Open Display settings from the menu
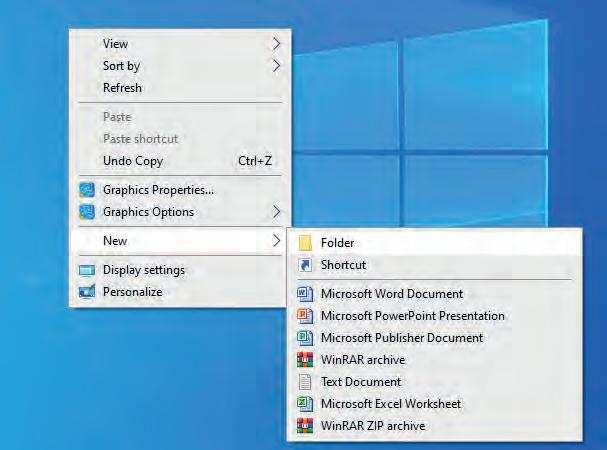 tap(180, 270)
